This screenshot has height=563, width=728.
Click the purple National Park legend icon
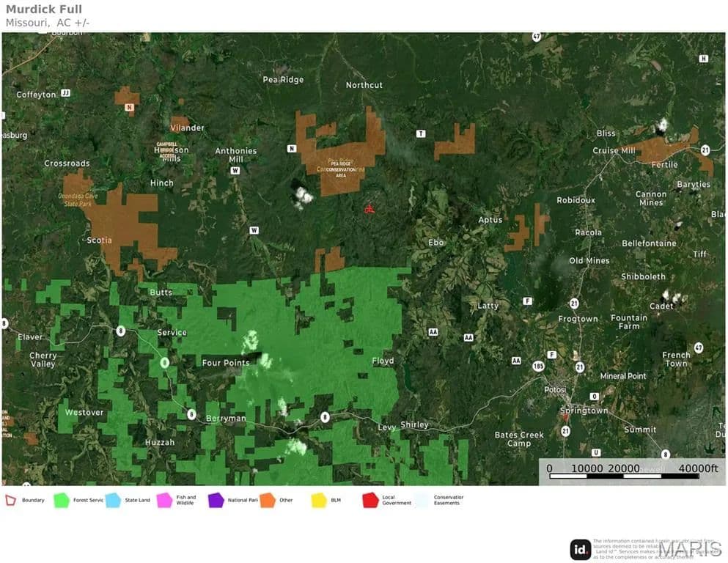(x=216, y=500)
